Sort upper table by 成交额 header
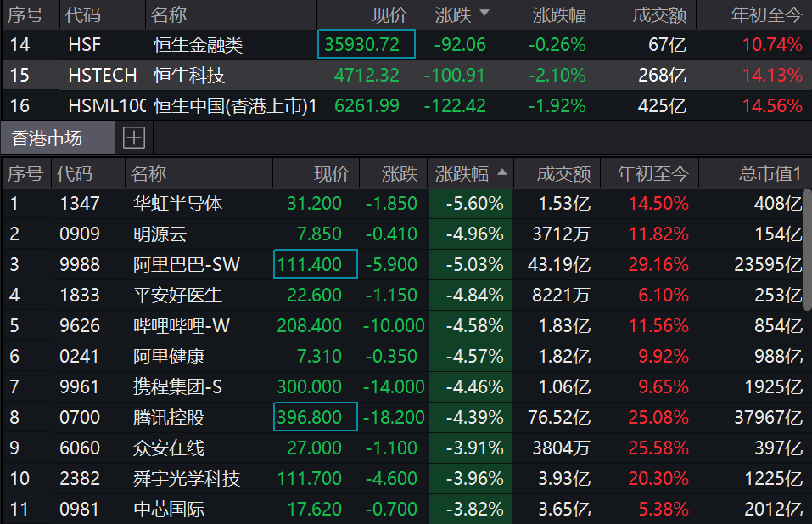812x524 pixels. tap(659, 15)
